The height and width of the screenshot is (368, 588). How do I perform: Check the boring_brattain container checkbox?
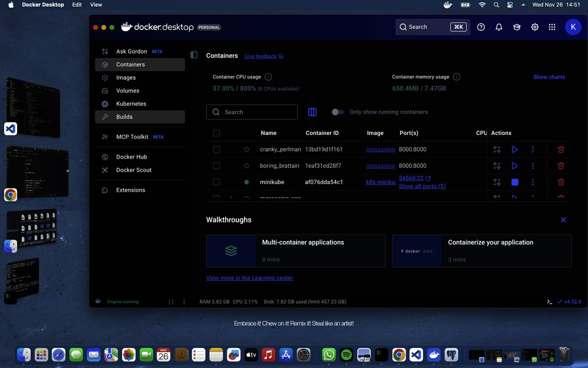pyautogui.click(x=217, y=166)
